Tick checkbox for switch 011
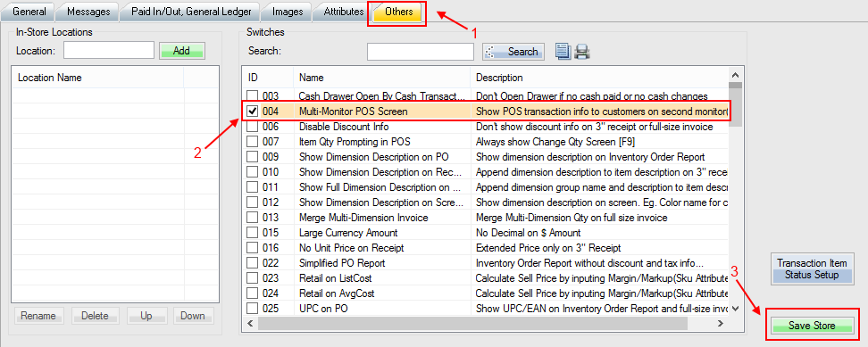This screenshot has height=347, width=868. click(253, 186)
